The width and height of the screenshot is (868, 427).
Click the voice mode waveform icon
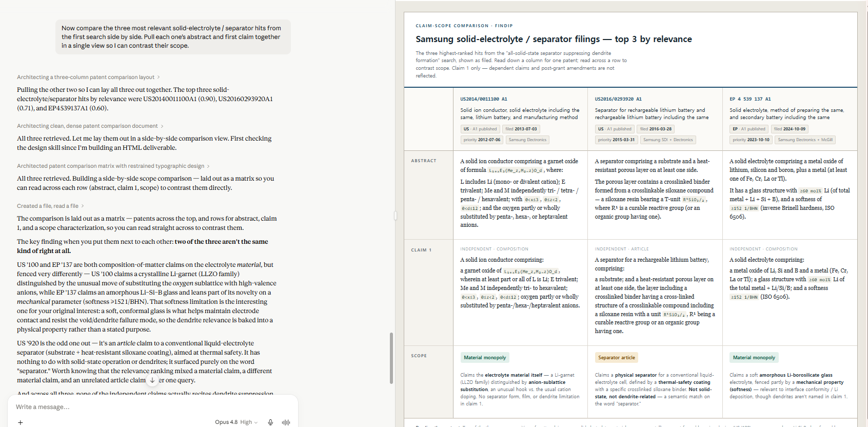(x=286, y=422)
